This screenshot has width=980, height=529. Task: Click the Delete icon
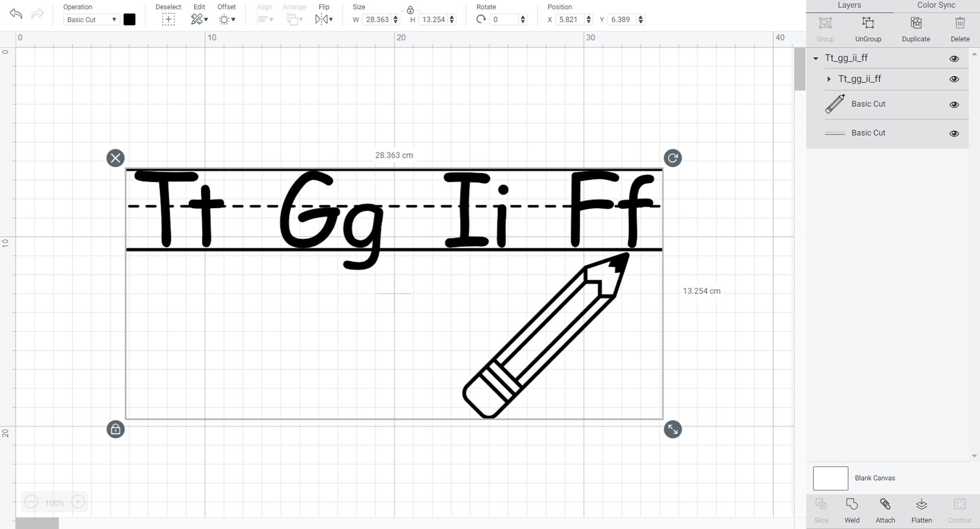[x=959, y=28]
